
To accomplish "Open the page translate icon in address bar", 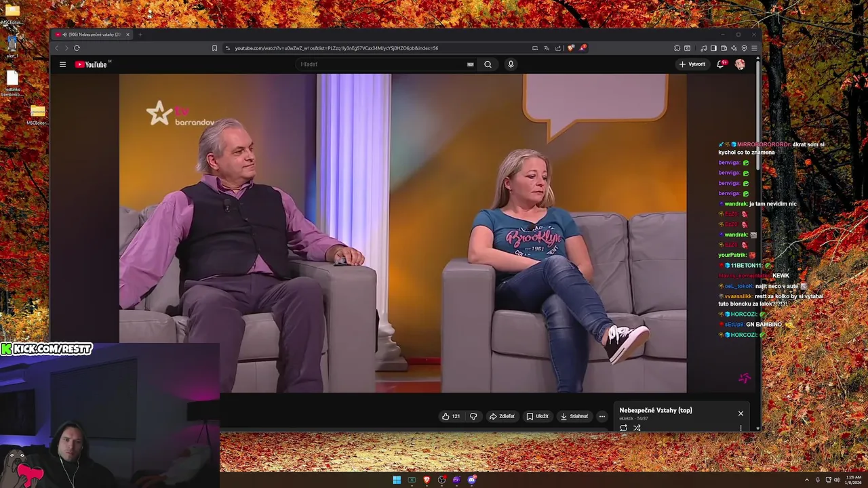I will [x=547, y=48].
